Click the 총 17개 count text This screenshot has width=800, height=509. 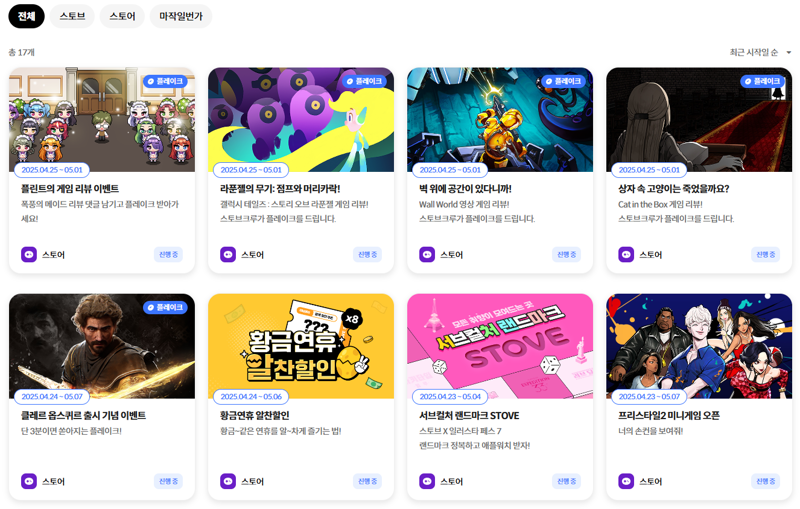click(21, 52)
